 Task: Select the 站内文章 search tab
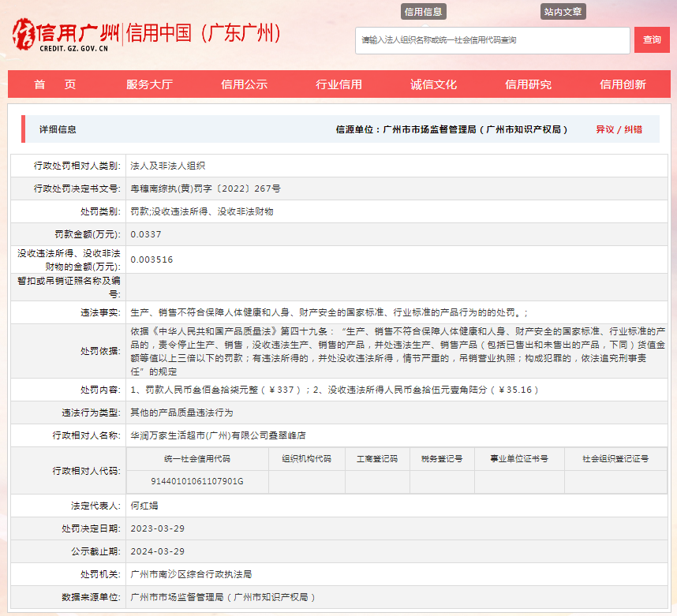pos(563,12)
